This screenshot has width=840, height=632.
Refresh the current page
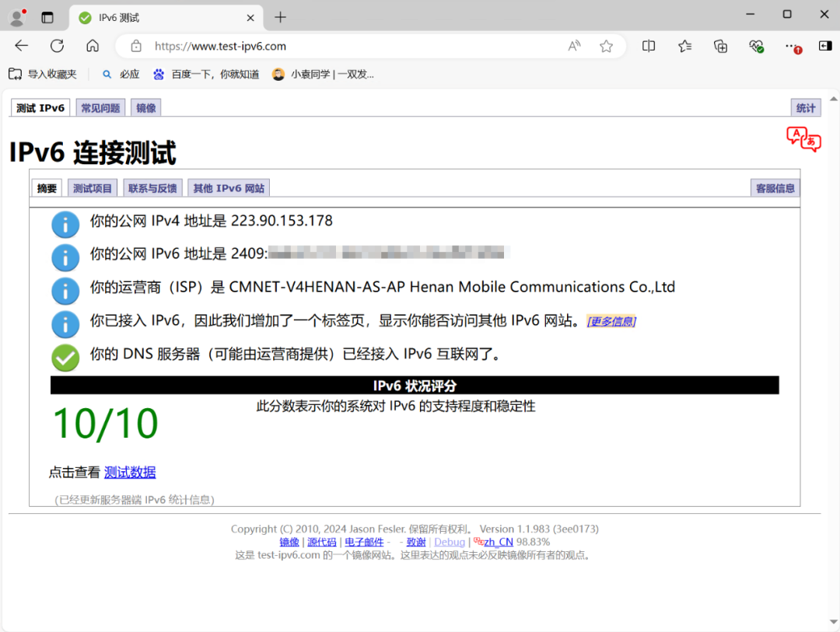click(58, 46)
